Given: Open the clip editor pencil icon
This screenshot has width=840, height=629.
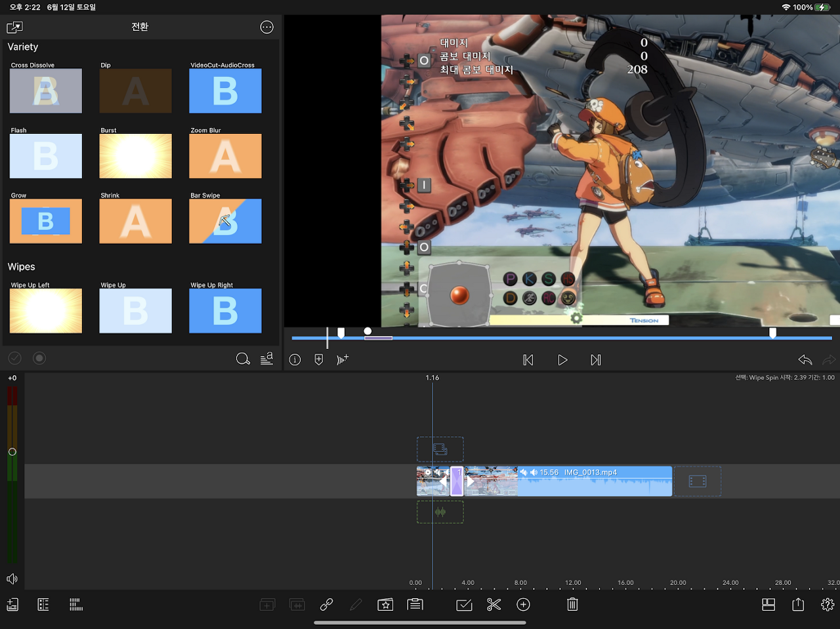Looking at the screenshot, I should [356, 605].
